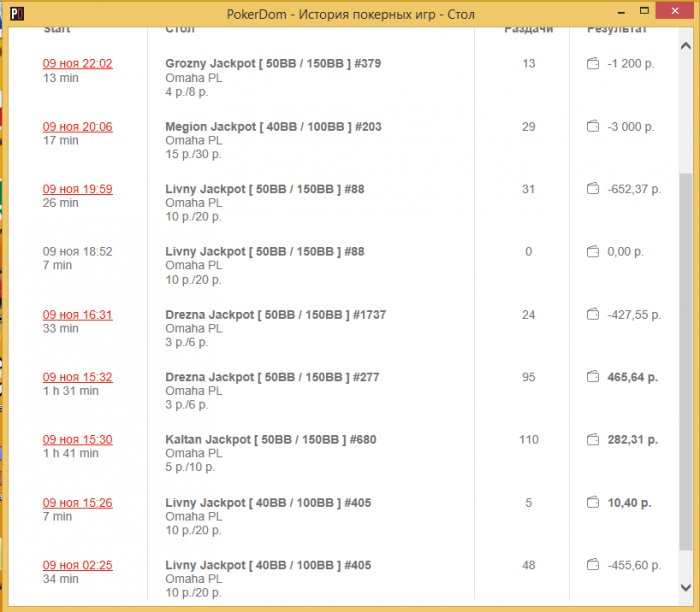Click non-linked date 09 ноя 18:52
This screenshot has width=700, height=612.
point(78,252)
